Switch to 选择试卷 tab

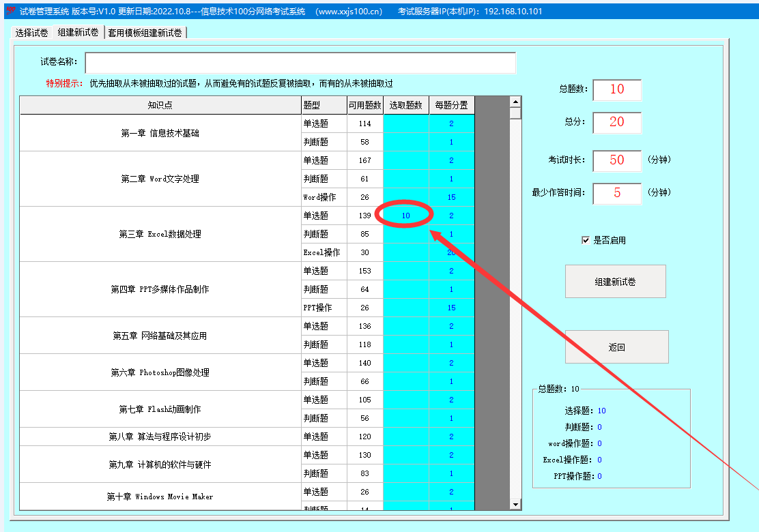pyautogui.click(x=31, y=33)
